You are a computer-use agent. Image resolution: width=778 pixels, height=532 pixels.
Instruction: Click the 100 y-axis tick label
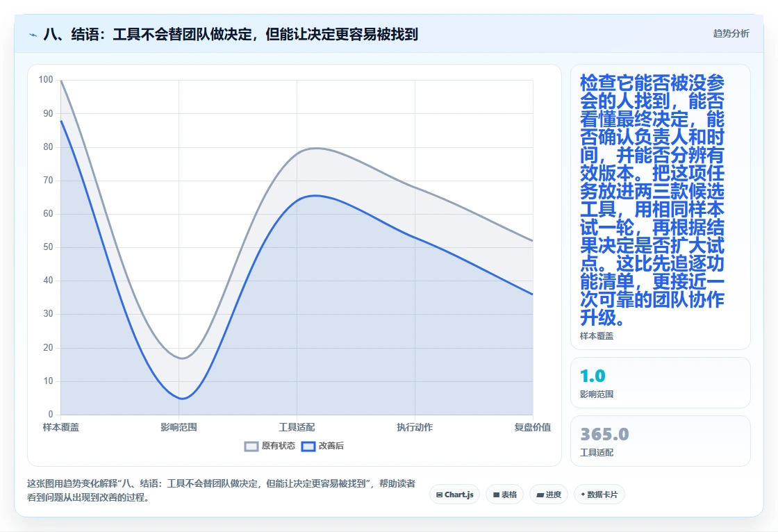coord(46,80)
